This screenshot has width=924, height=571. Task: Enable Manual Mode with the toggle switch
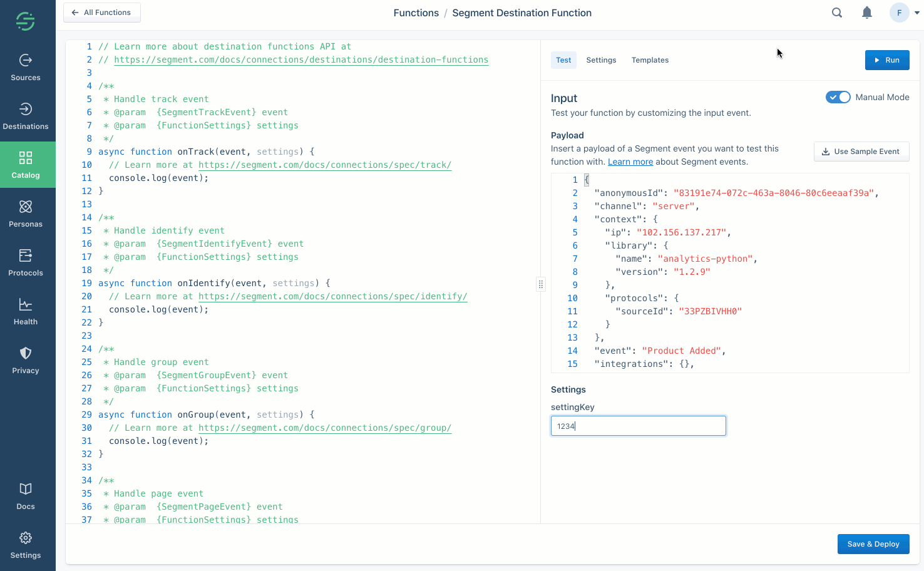pos(838,97)
